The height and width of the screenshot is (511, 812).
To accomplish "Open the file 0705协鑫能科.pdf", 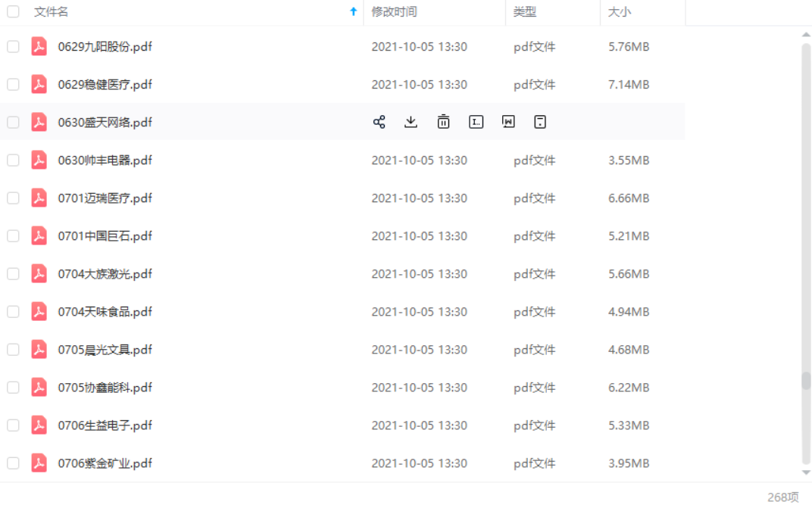I will [x=105, y=388].
